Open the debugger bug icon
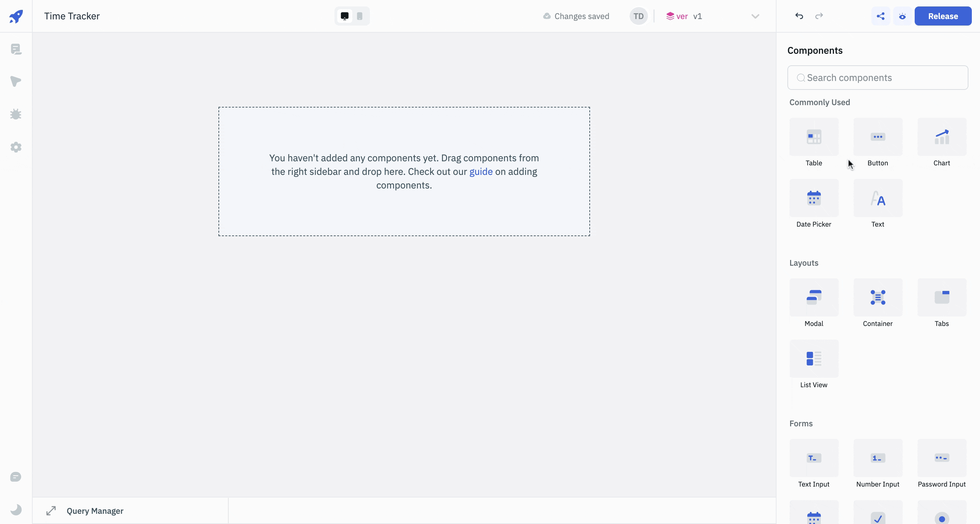980x524 pixels. point(16,114)
